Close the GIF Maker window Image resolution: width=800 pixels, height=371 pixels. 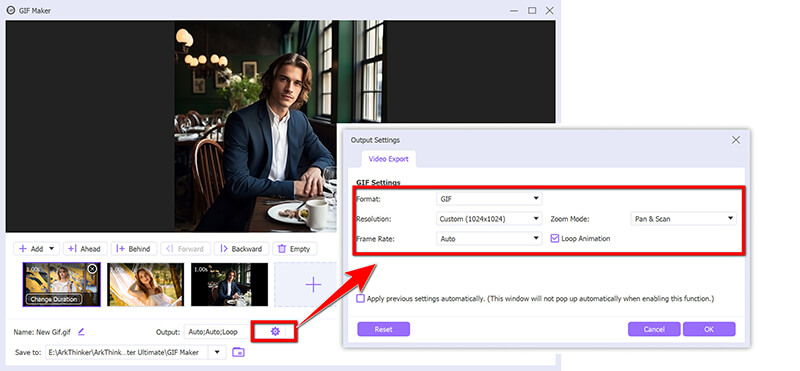click(x=549, y=10)
